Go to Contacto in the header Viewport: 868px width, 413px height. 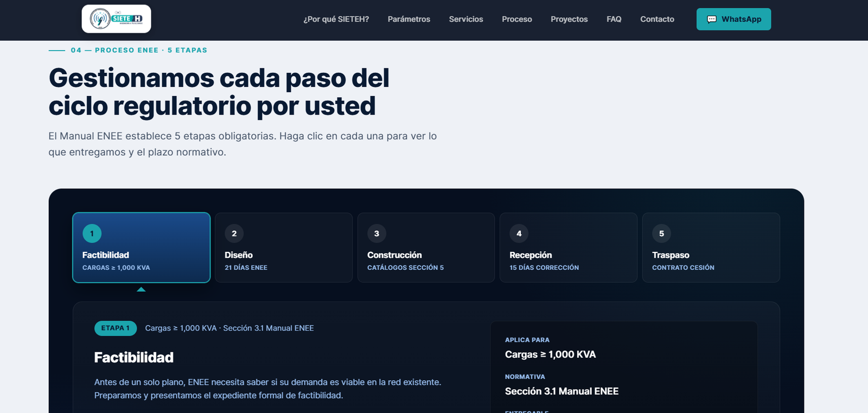tap(657, 19)
